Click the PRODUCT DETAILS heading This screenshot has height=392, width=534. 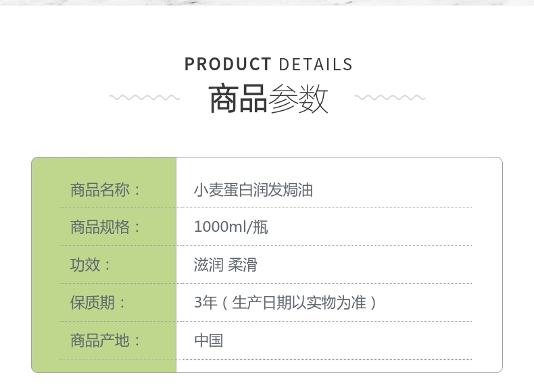click(x=268, y=64)
